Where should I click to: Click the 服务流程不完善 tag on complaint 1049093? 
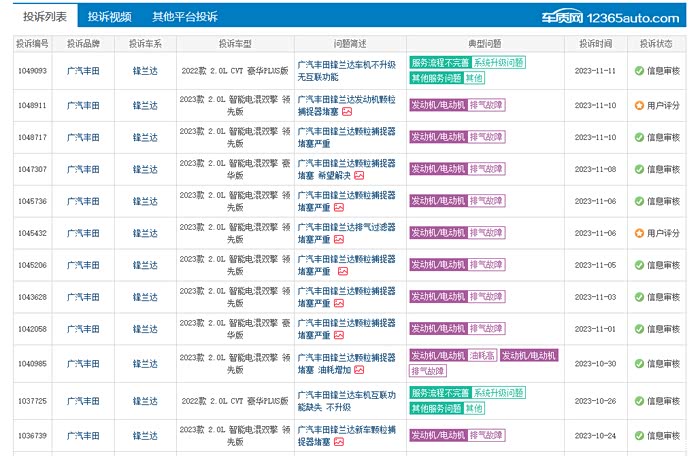point(440,63)
